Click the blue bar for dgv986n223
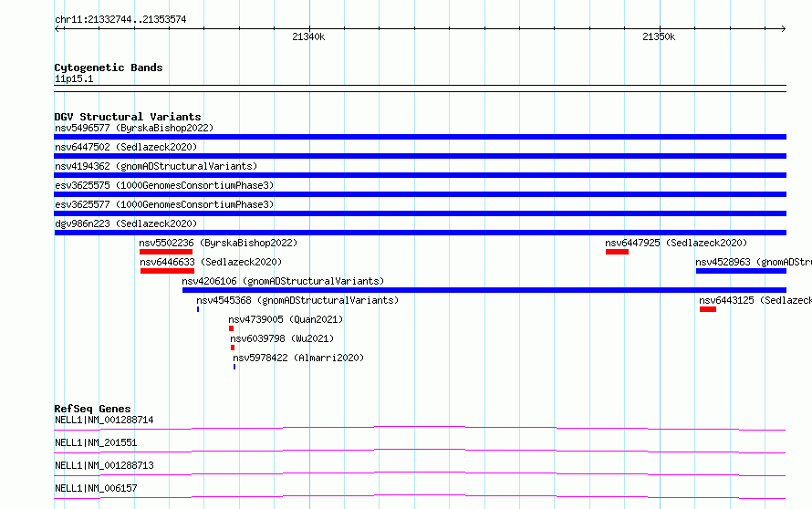This screenshot has height=509, width=812. pos(420,233)
